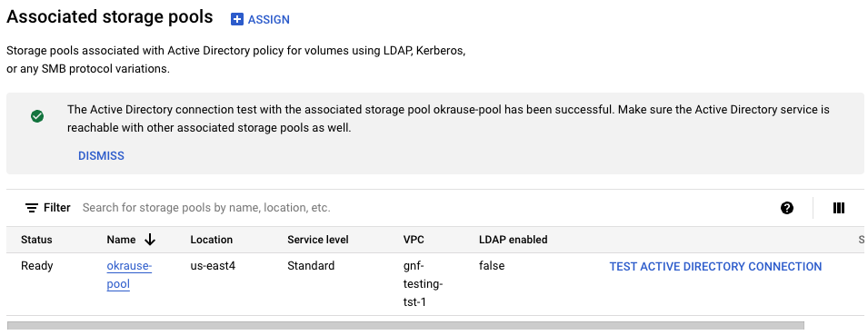Sort table by the Name header
The image size is (868, 335).
coord(121,240)
